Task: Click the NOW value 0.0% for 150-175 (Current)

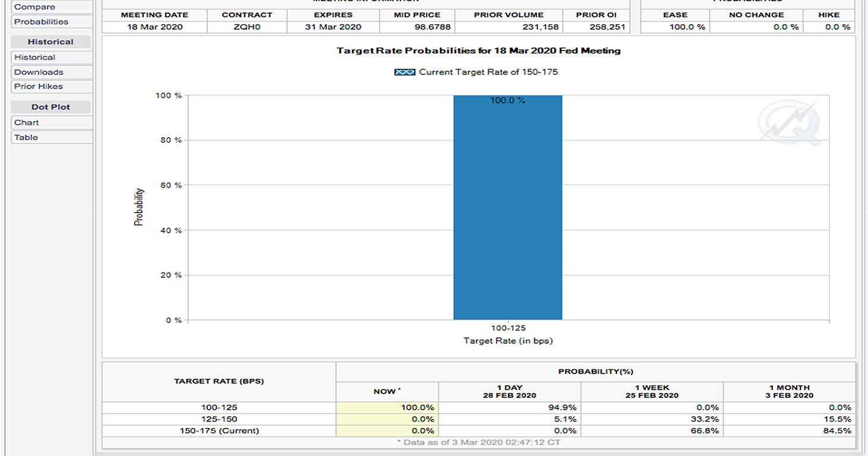Action: coord(423,431)
